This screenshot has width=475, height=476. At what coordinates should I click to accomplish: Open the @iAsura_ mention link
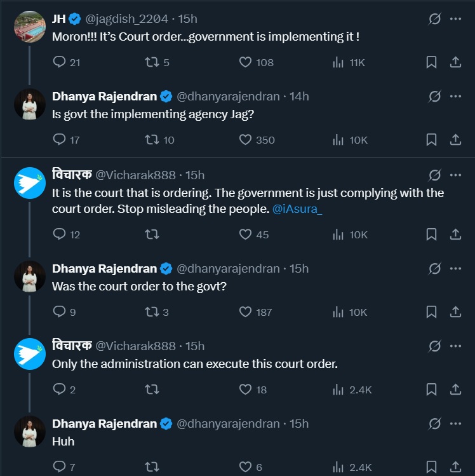coord(297,210)
